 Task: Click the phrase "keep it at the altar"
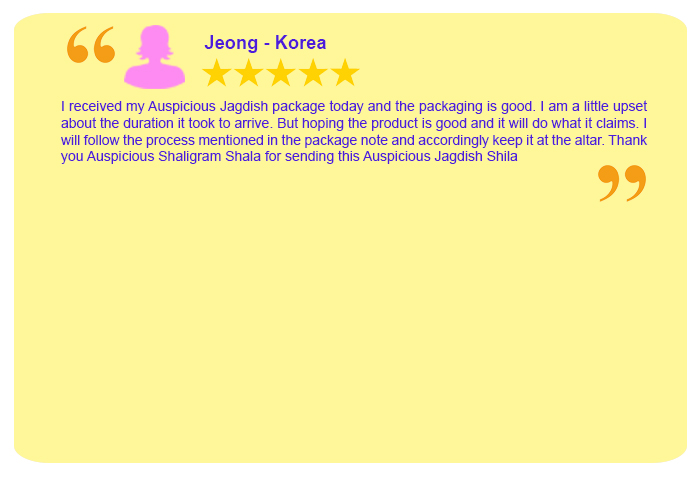tap(540, 140)
